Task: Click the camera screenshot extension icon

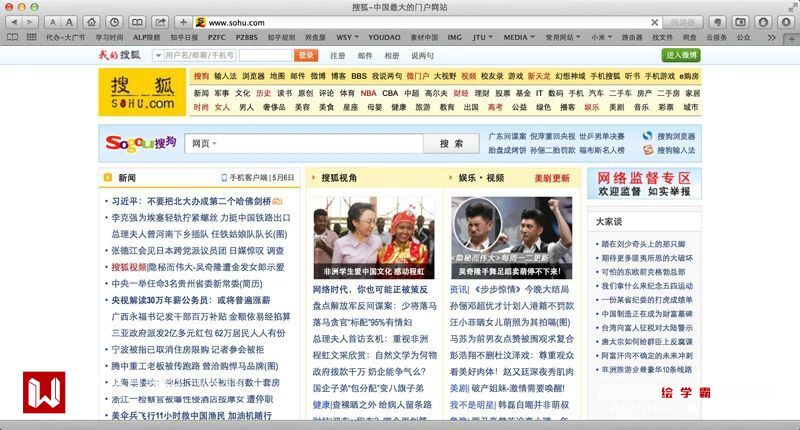Action: pyautogui.click(x=740, y=22)
